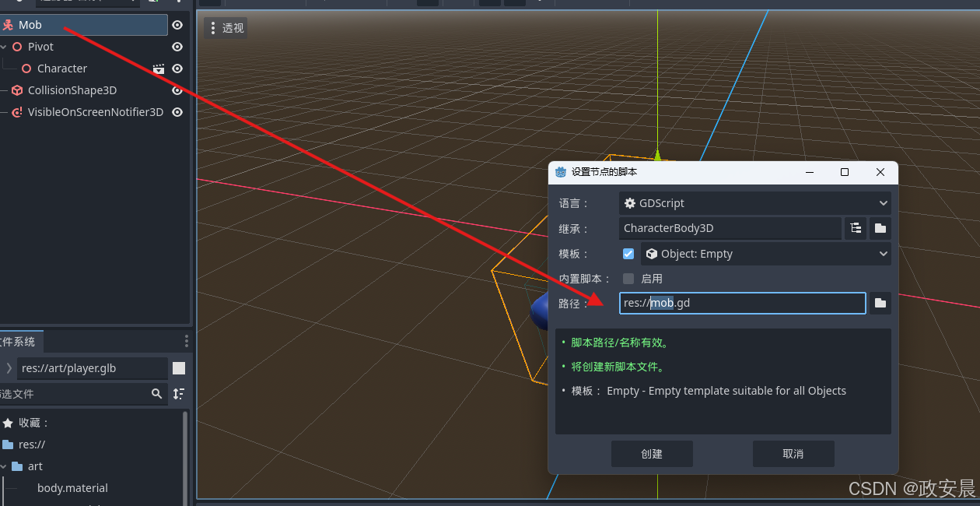
Task: Open the GDScript language dropdown
Action: (x=755, y=203)
